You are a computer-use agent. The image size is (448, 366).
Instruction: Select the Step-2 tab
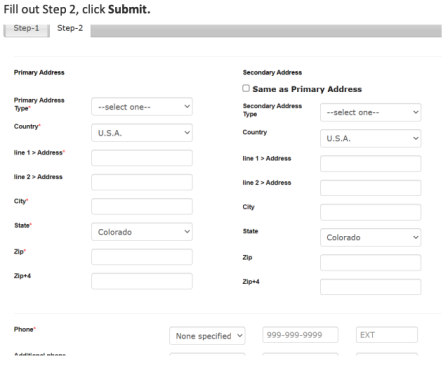click(x=70, y=29)
